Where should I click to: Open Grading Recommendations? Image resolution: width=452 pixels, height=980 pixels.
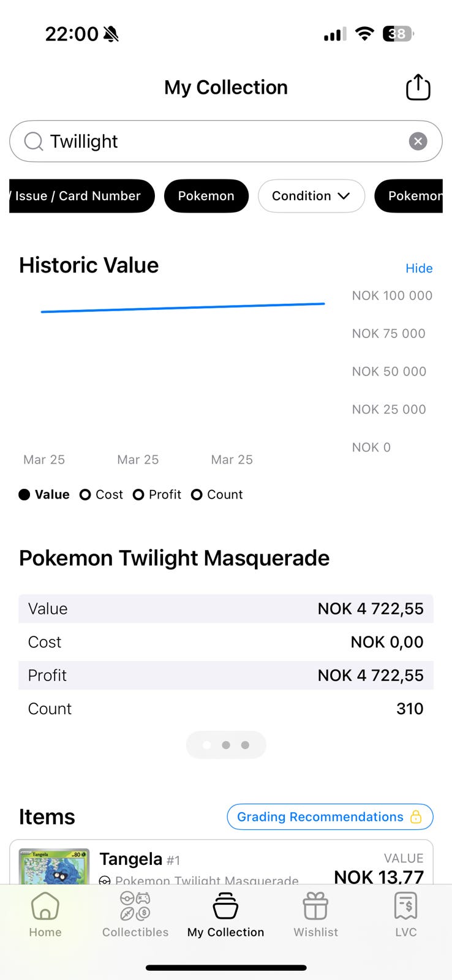(320, 816)
